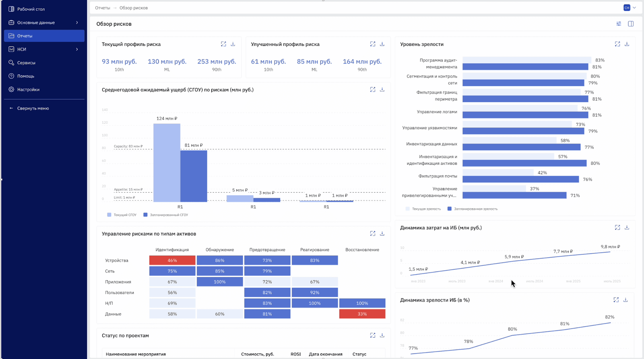Download the Динамика зрелости ИБ chart
This screenshot has height=359, width=644.
[x=625, y=300]
